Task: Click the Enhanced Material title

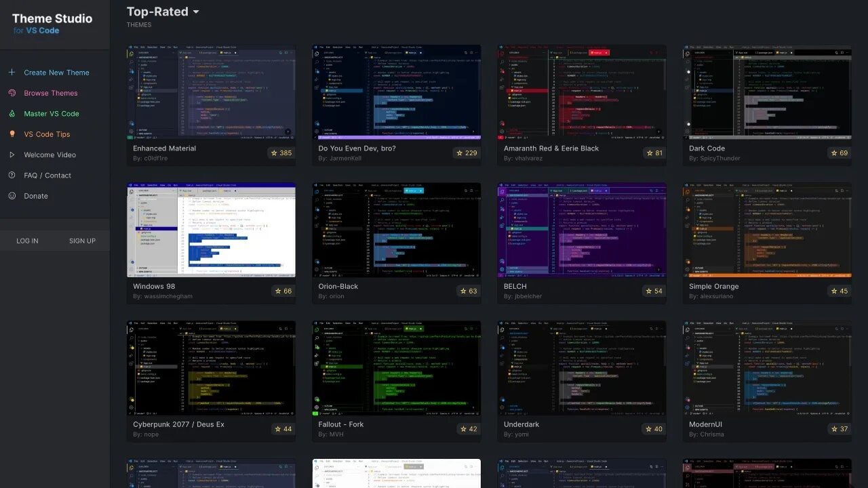Action: [165, 148]
